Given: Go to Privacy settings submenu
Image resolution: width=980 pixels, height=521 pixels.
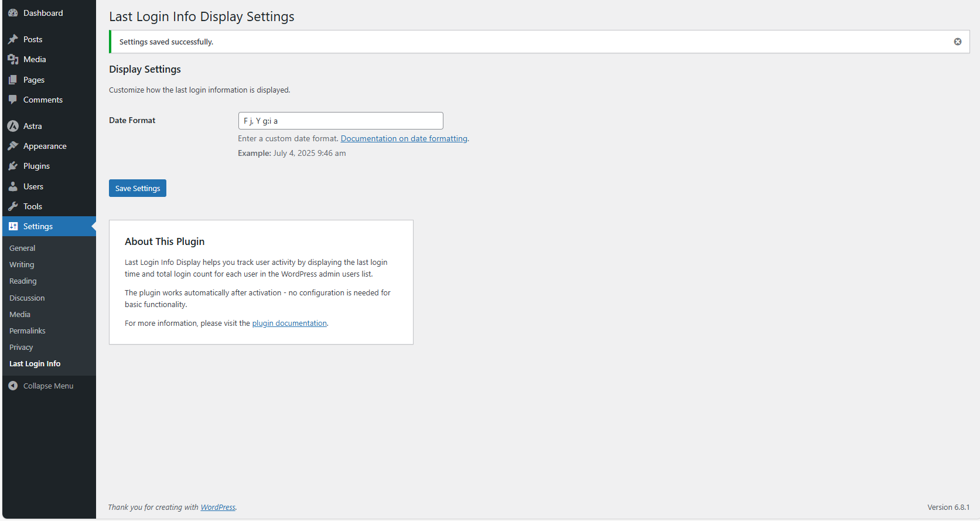Looking at the screenshot, I should coord(21,348).
